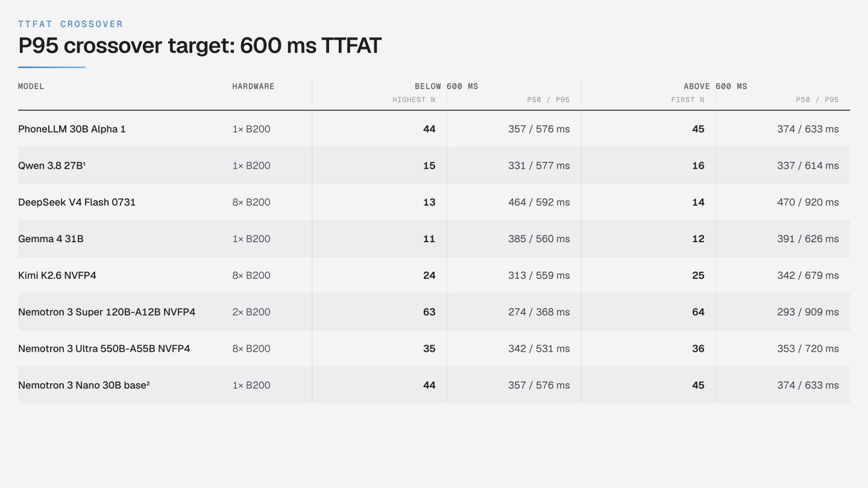Click the Kimi K2.6 NVFP4 model name
868x488 pixels.
(x=57, y=275)
